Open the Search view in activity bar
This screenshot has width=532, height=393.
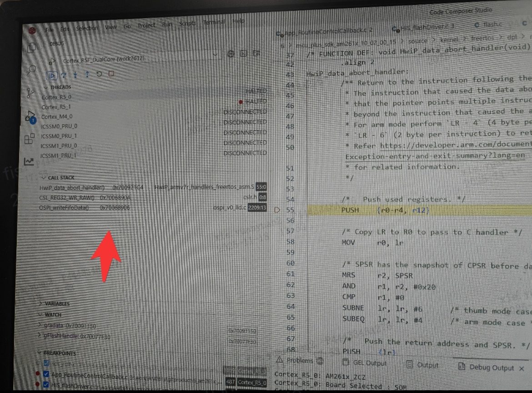click(x=31, y=70)
